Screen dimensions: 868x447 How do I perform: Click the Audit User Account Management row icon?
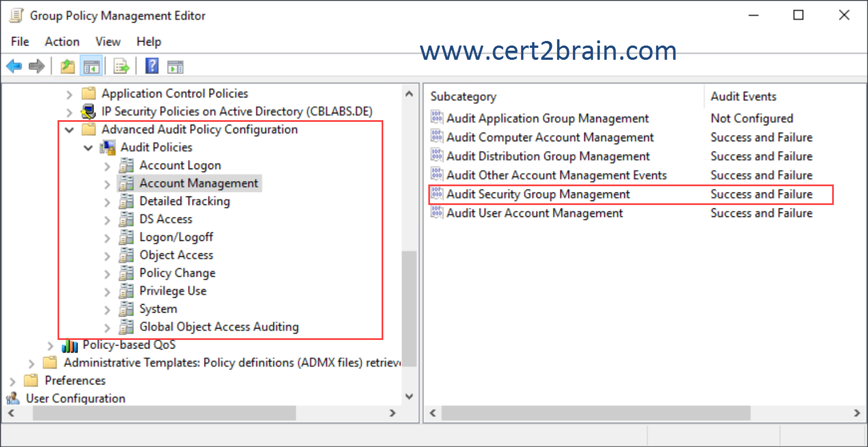tap(437, 212)
